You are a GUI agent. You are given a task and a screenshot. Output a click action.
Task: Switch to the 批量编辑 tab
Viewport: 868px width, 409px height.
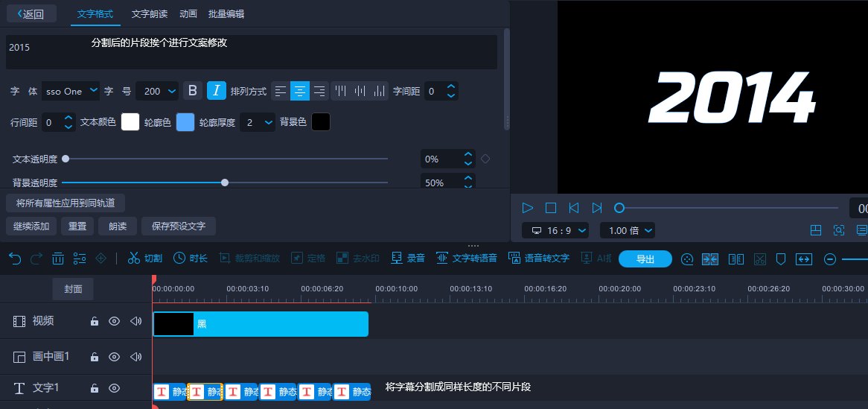[226, 14]
